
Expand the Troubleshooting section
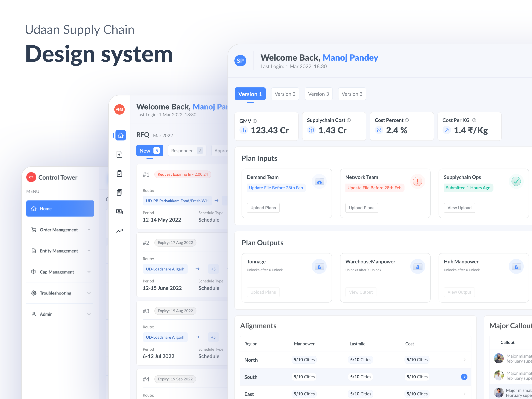(x=89, y=293)
